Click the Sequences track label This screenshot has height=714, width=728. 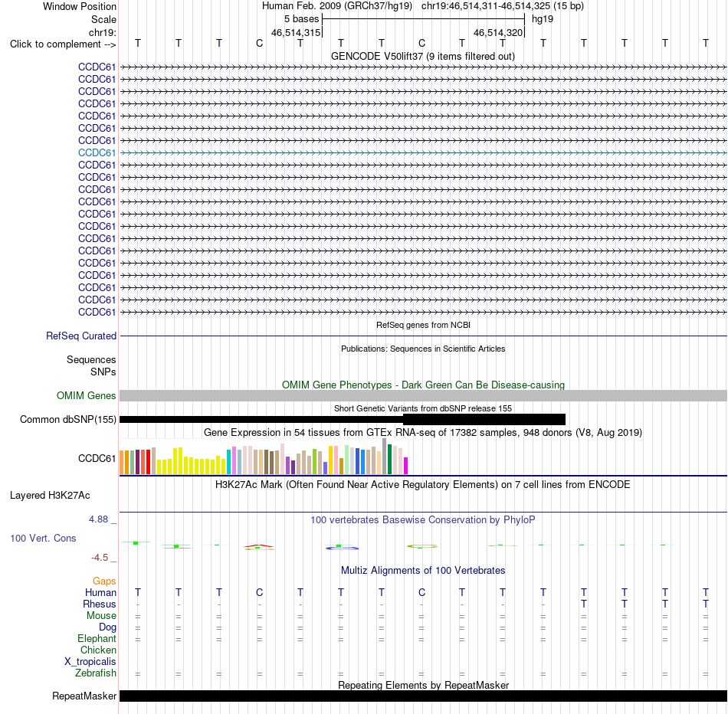click(x=91, y=360)
